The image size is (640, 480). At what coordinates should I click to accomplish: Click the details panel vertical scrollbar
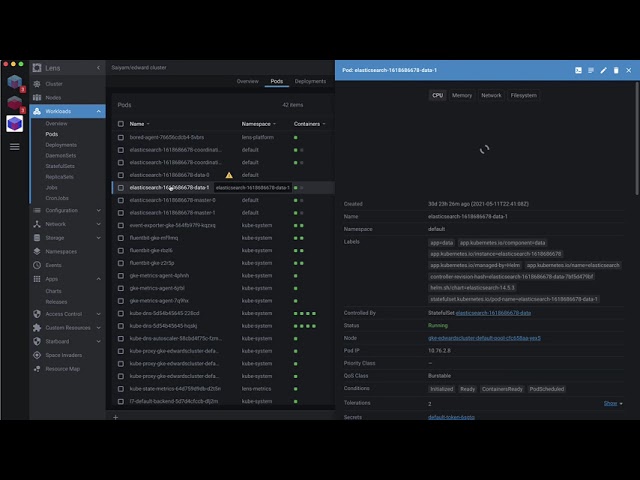[x=637, y=139]
